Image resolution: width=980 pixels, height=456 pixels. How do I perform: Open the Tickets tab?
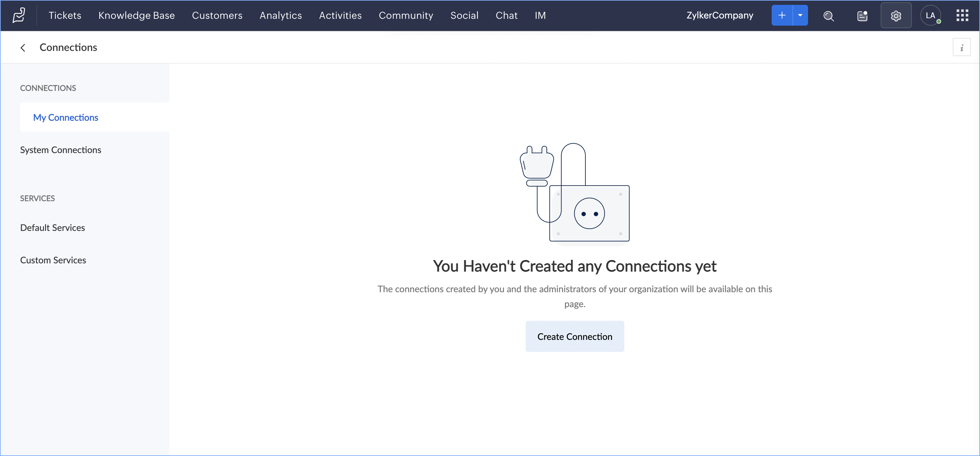click(65, 15)
